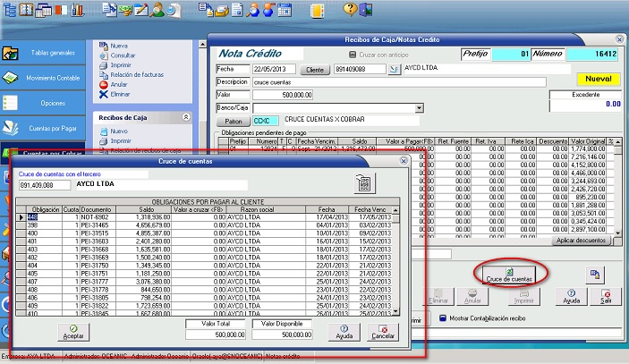
Task: Click the calculator icon in Cruce de cuentas
Action: pos(365,183)
